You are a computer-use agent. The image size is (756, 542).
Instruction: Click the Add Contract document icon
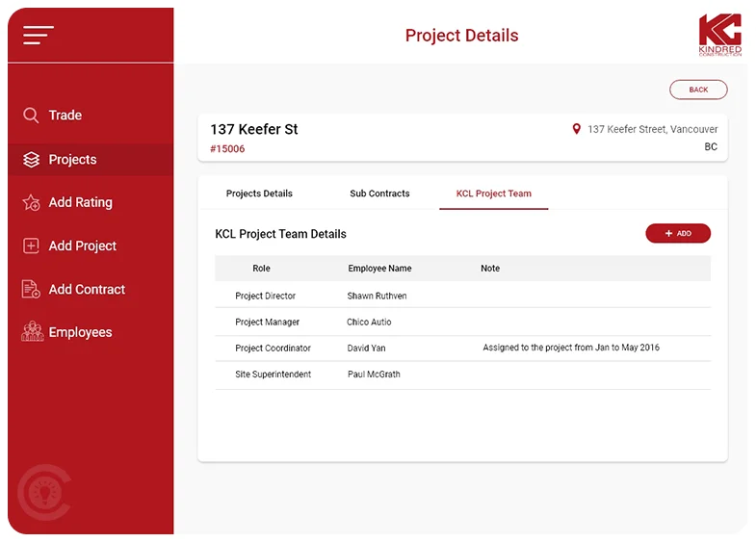(31, 290)
